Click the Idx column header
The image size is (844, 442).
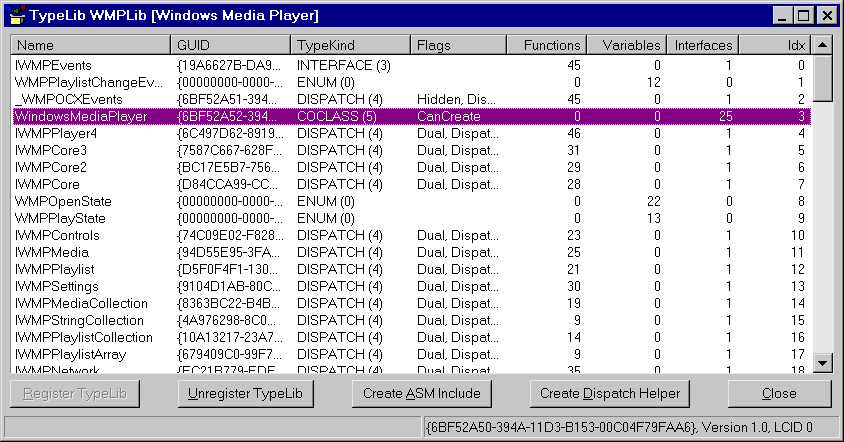(x=775, y=45)
